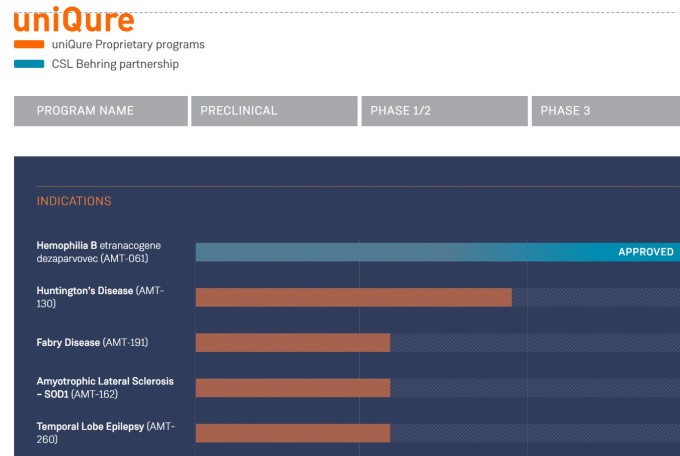Click the APPROVED label on Hemophilia B bar

point(646,252)
